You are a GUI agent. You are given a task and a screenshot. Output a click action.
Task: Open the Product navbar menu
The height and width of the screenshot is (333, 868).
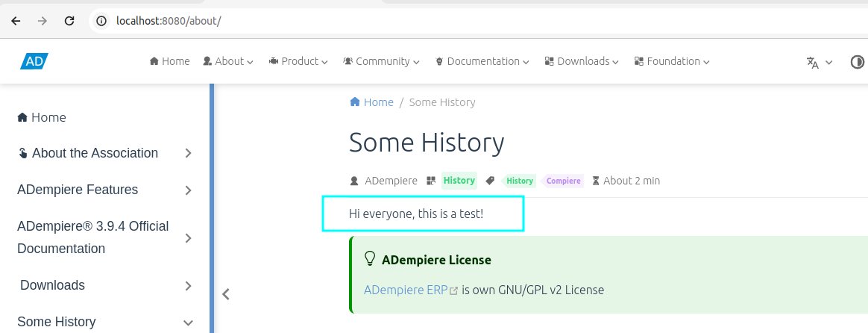coord(298,61)
